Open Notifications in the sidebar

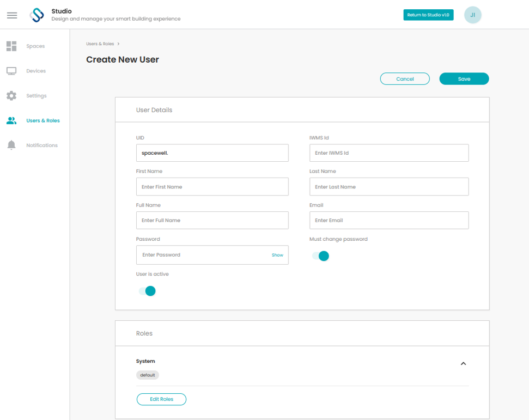coord(42,145)
